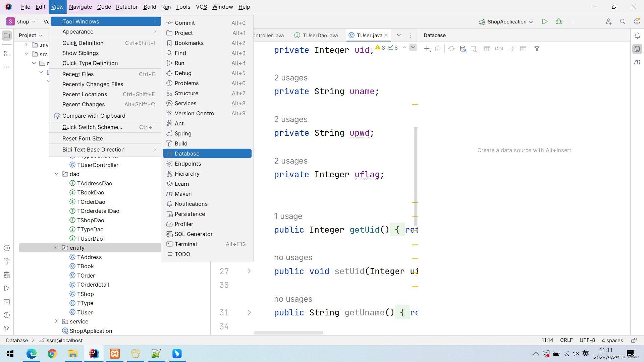644x362 pixels.
Task: Click Search Everywhere magnifier icon
Action: (623, 21)
